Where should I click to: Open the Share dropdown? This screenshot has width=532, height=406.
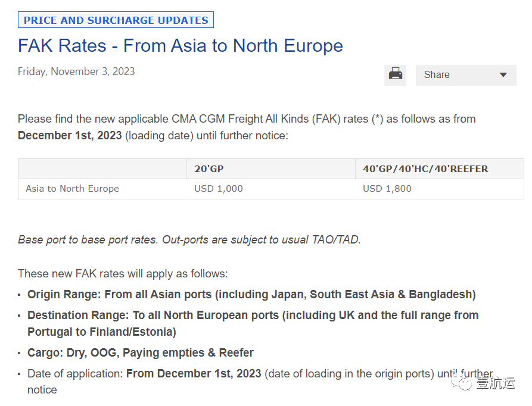(466, 75)
